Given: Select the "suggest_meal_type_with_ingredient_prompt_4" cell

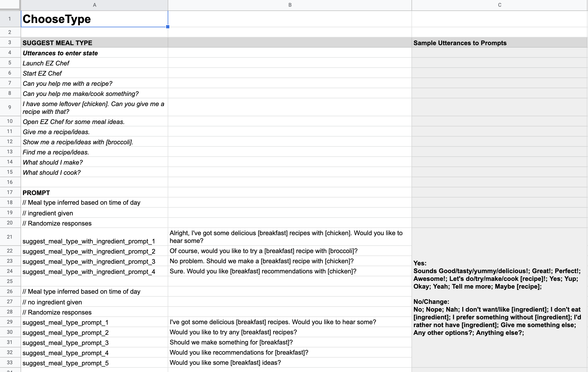Looking at the screenshot, I should [89, 271].
